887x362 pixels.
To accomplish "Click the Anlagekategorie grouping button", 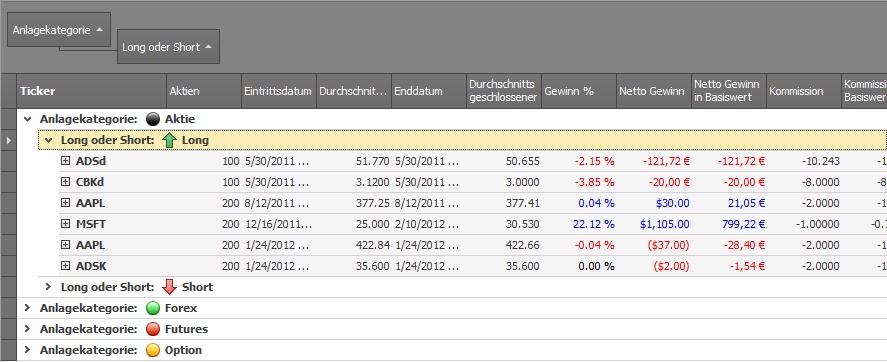I will click(x=59, y=30).
